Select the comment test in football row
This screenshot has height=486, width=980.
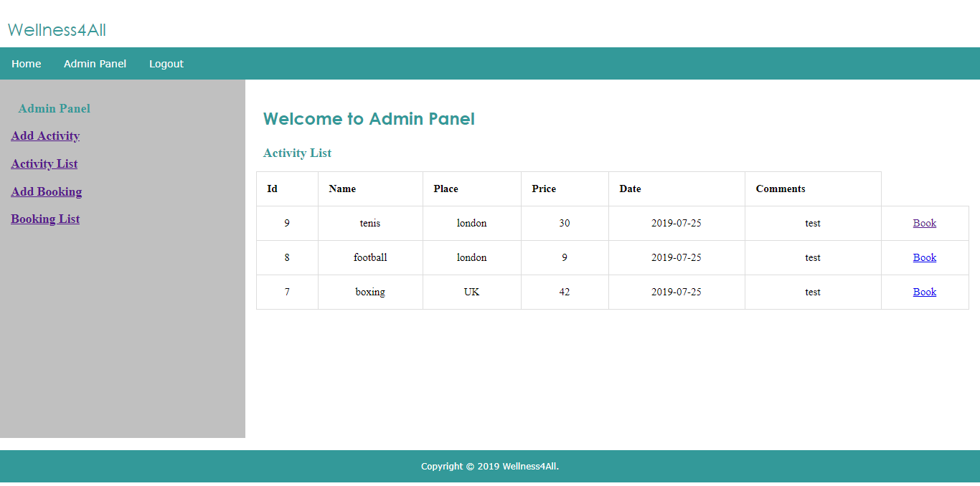(x=813, y=258)
